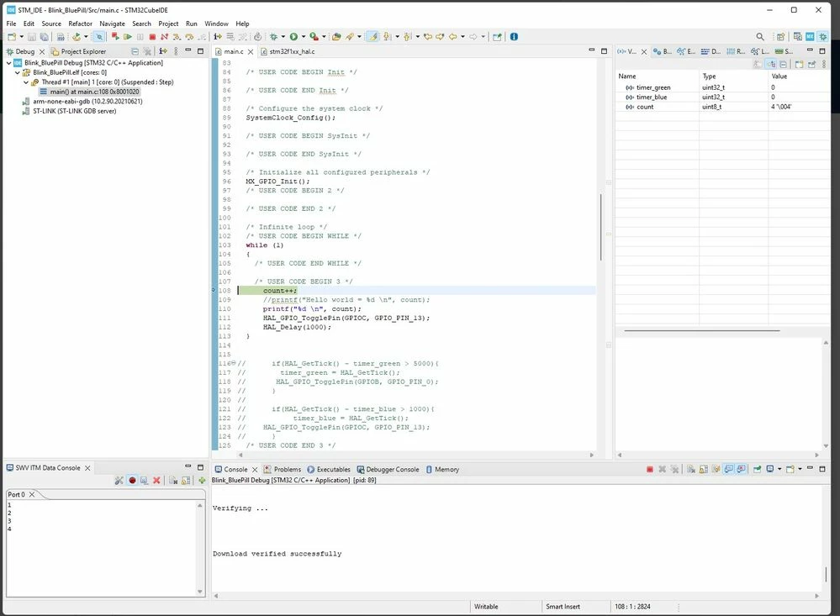The image size is (840, 616).
Task: Open the Open Perspective icon
Action: pyautogui.click(x=780, y=36)
